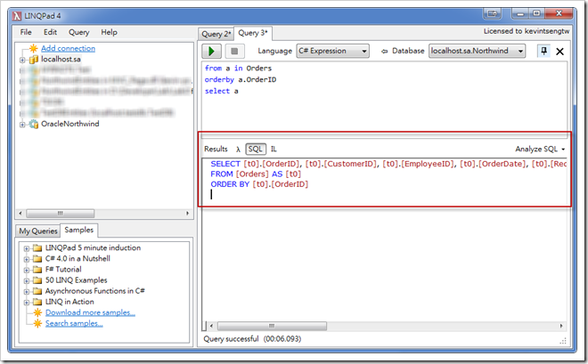Click star icon next to Download more samples
This screenshot has height=364, width=588.
coord(37,312)
